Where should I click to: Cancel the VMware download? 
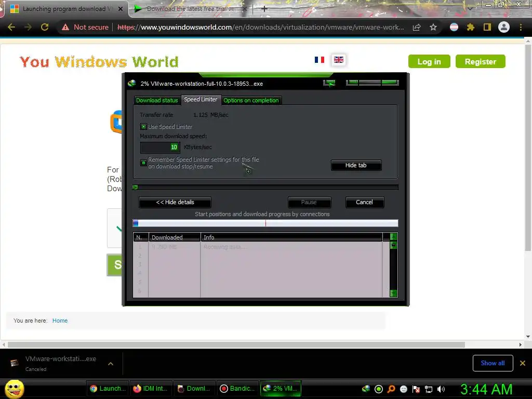point(364,202)
